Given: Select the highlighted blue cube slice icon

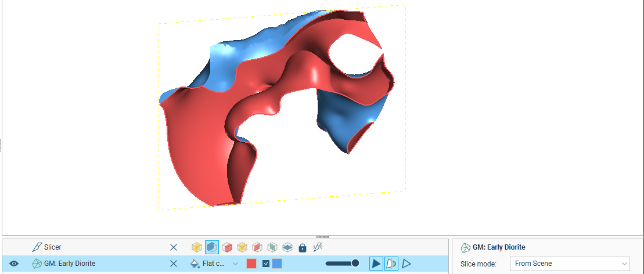Looking at the screenshot, I should tap(212, 247).
